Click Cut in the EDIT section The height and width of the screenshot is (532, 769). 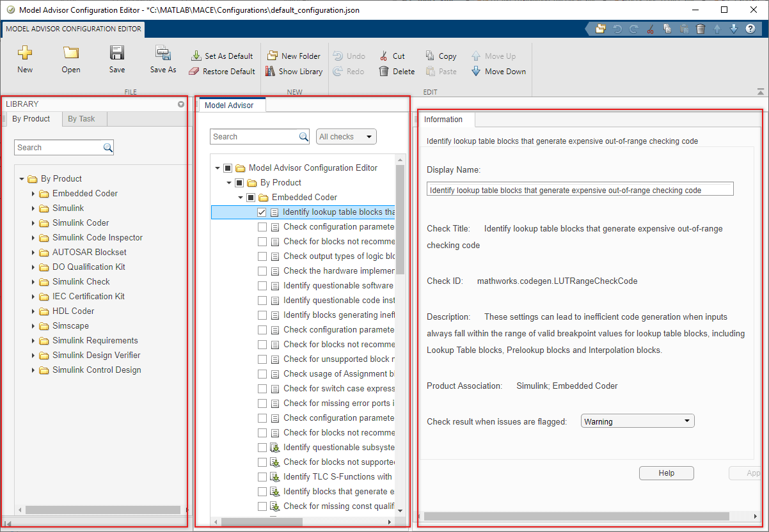[x=392, y=56]
